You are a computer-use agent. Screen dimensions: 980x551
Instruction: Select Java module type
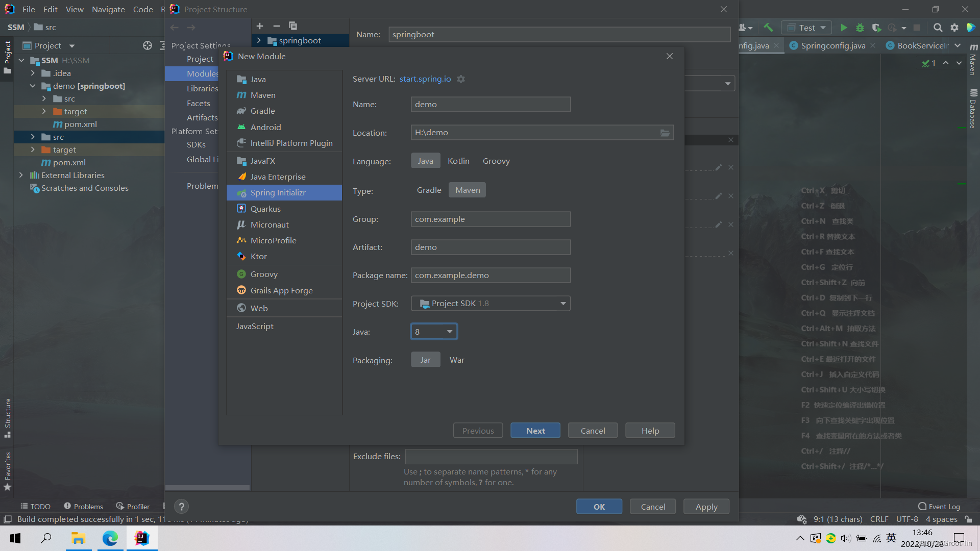pyautogui.click(x=284, y=79)
